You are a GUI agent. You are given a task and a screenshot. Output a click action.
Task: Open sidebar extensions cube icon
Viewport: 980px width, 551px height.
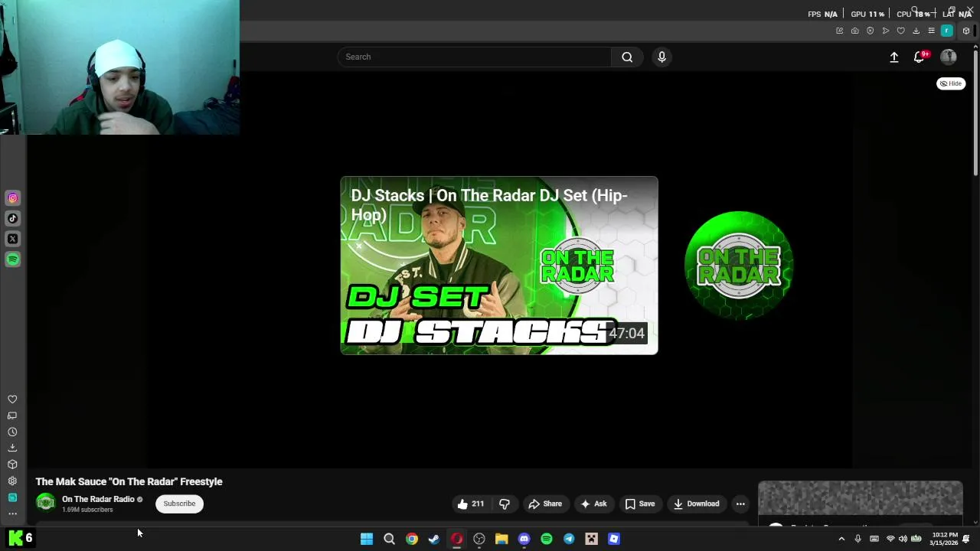coord(12,465)
